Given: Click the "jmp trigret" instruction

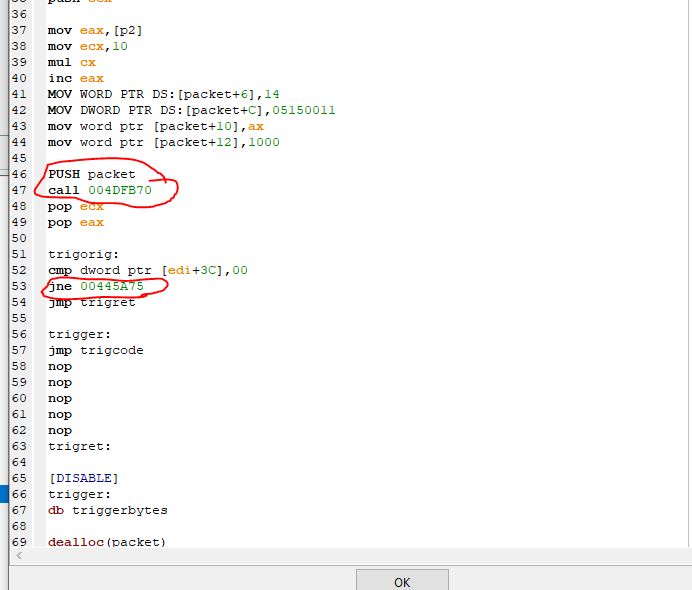Looking at the screenshot, I should tap(91, 302).
